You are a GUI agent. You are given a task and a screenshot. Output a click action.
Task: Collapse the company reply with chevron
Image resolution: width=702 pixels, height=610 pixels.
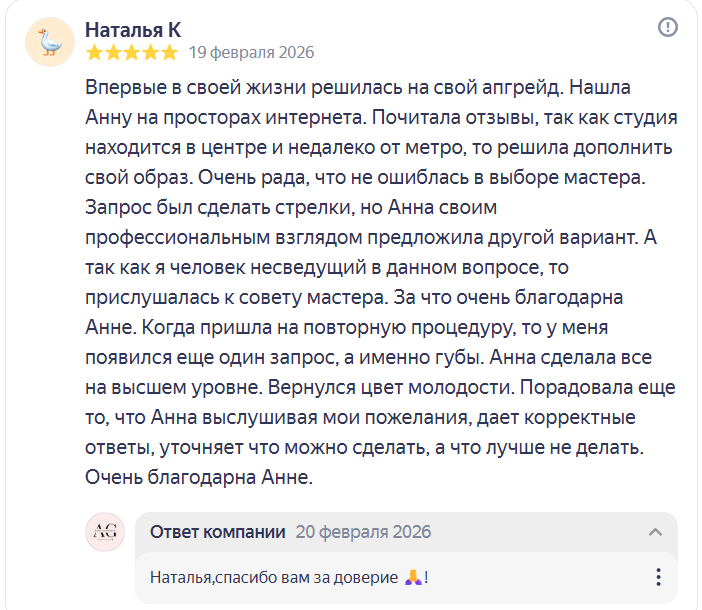656,532
